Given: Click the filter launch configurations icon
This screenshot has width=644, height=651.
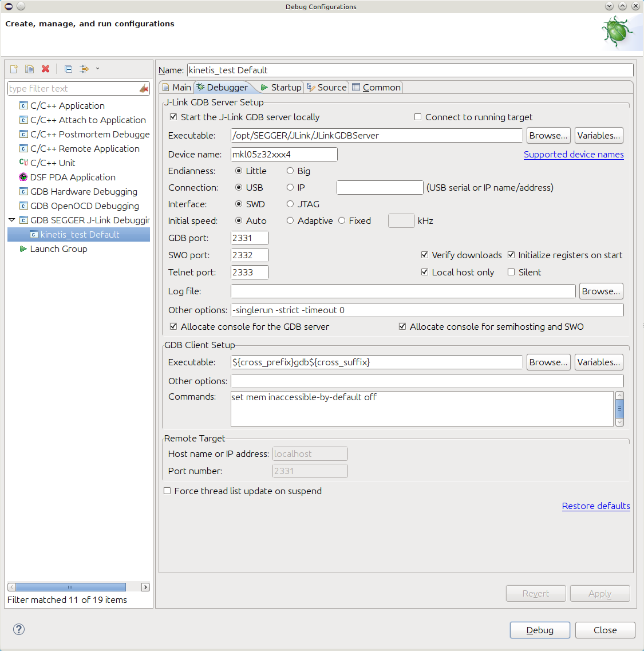Looking at the screenshot, I should pos(84,69).
